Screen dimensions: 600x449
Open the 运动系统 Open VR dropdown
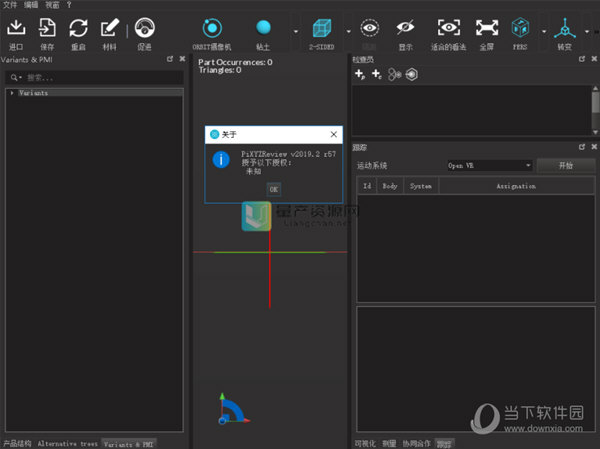click(x=488, y=165)
